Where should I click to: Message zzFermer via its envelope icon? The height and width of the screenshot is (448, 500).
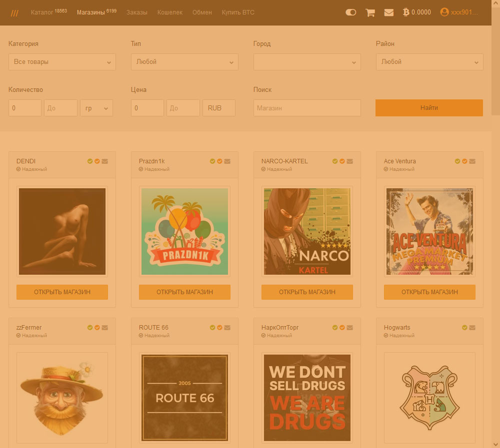tap(104, 328)
